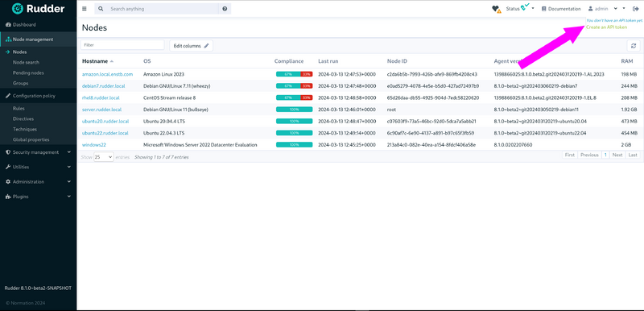Viewport: 644px width, 311px height.
Task: Click the Hostname sort arrow
Action: pos(112,61)
